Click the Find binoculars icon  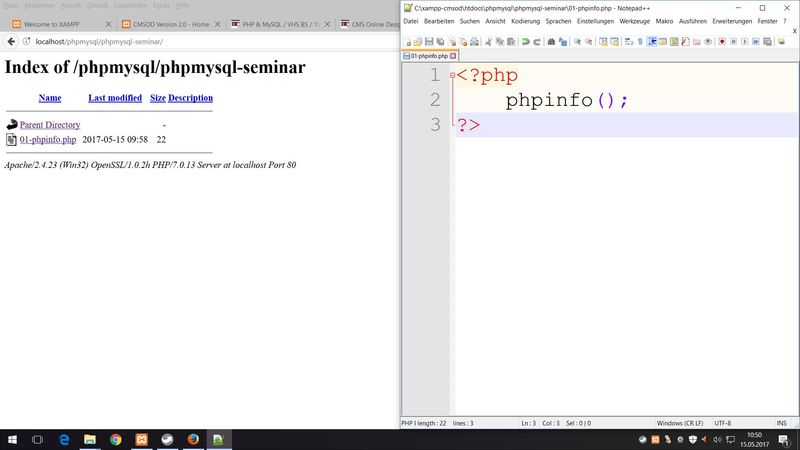click(x=551, y=41)
